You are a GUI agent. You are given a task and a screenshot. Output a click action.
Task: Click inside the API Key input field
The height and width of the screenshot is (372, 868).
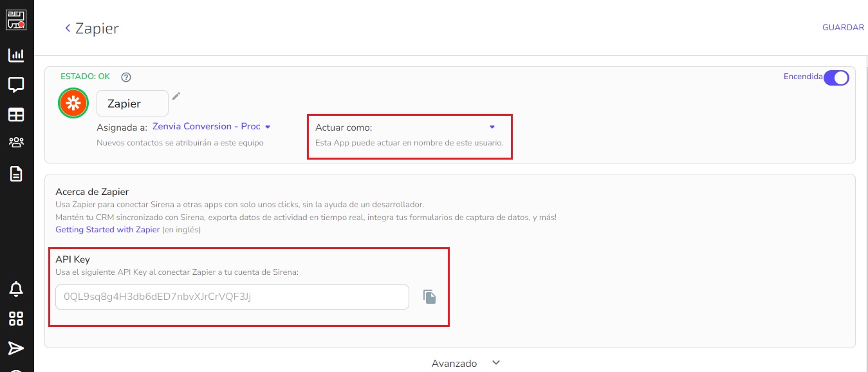(232, 297)
